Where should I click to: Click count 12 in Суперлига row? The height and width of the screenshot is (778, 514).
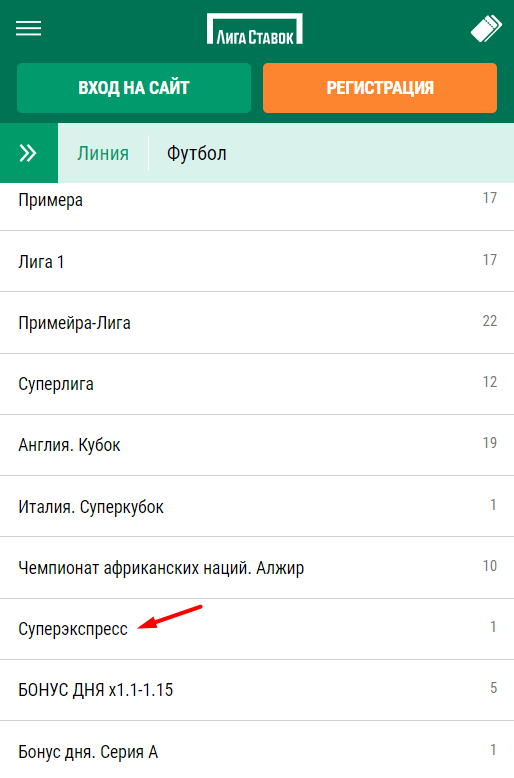pyautogui.click(x=490, y=382)
